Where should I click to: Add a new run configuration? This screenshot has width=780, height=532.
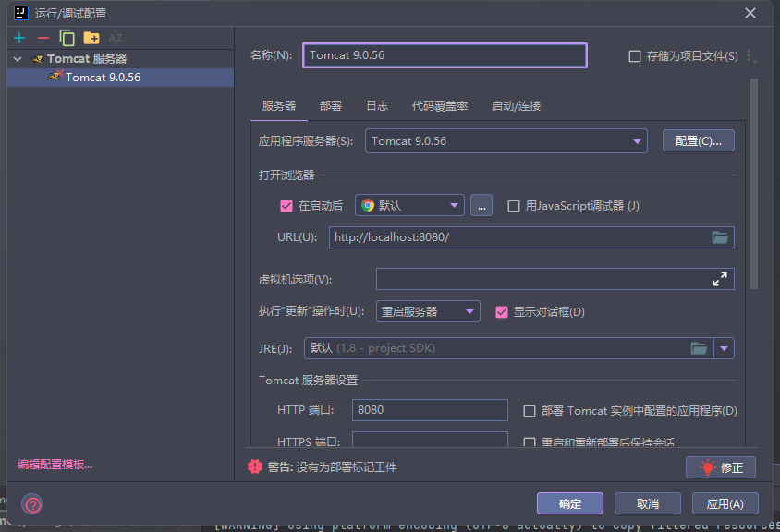[x=19, y=38]
